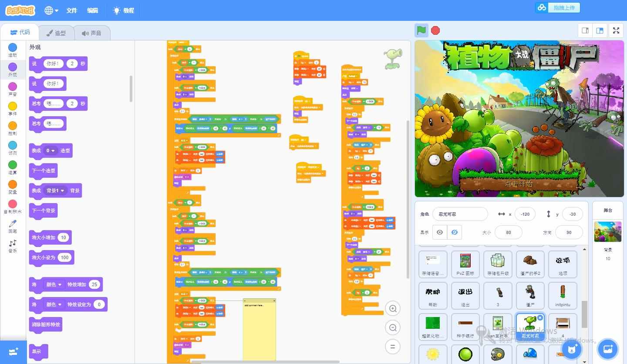The height and width of the screenshot is (364, 627).
Task: Select the 存储包升级 sprite
Action: pyautogui.click(x=498, y=264)
